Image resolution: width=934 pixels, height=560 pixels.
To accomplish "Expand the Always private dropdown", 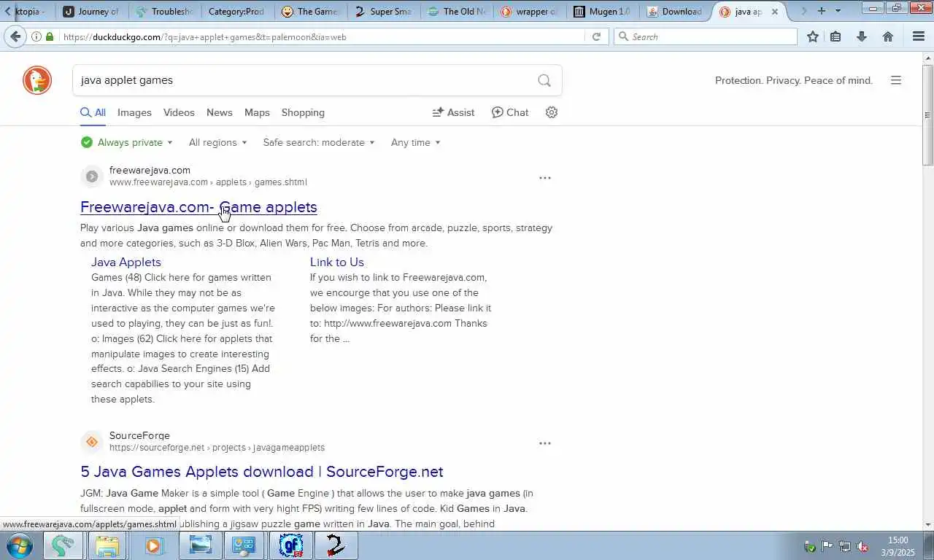I will coord(127,143).
